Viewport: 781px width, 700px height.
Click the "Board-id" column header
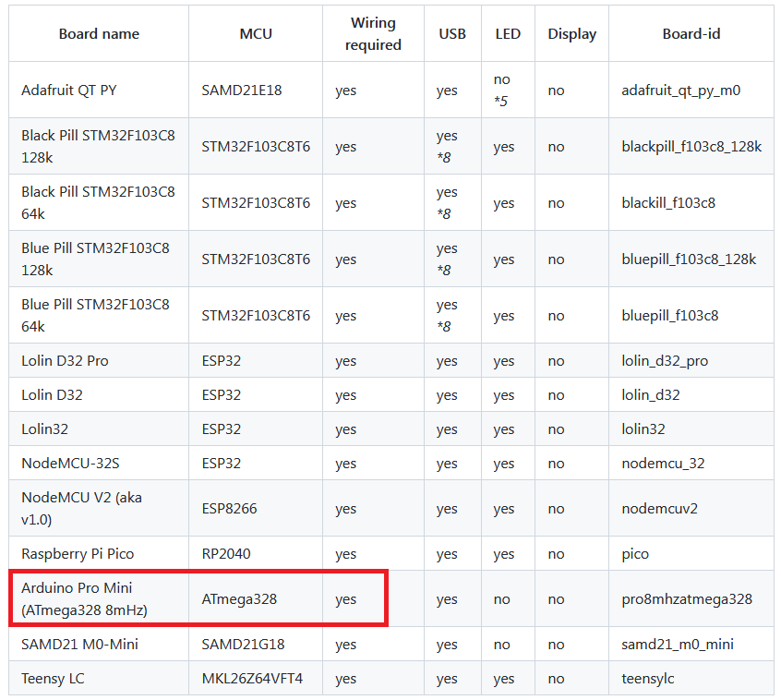coord(691,34)
